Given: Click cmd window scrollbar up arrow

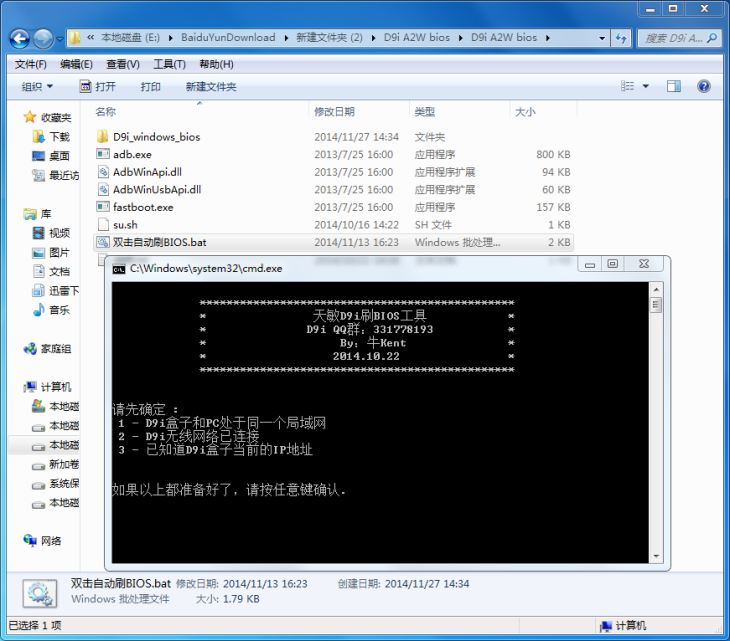Looking at the screenshot, I should pyautogui.click(x=656, y=289).
